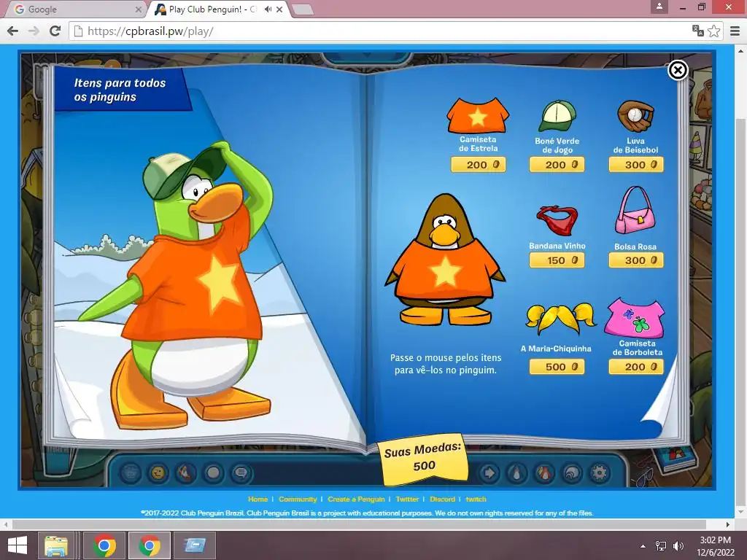The width and height of the screenshot is (747, 560).
Task: Switch to the Google browser tab
Action: point(74,9)
